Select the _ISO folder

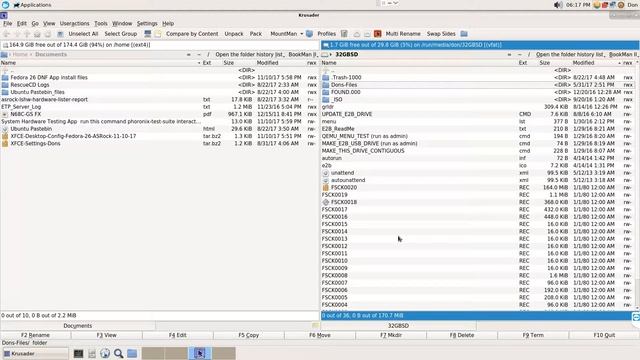click(478, 100)
